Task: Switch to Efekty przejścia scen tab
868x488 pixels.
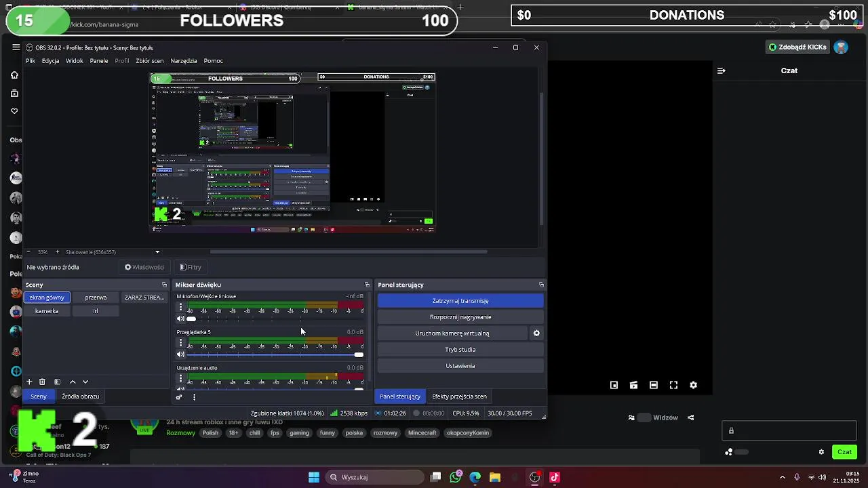Action: pyautogui.click(x=459, y=396)
